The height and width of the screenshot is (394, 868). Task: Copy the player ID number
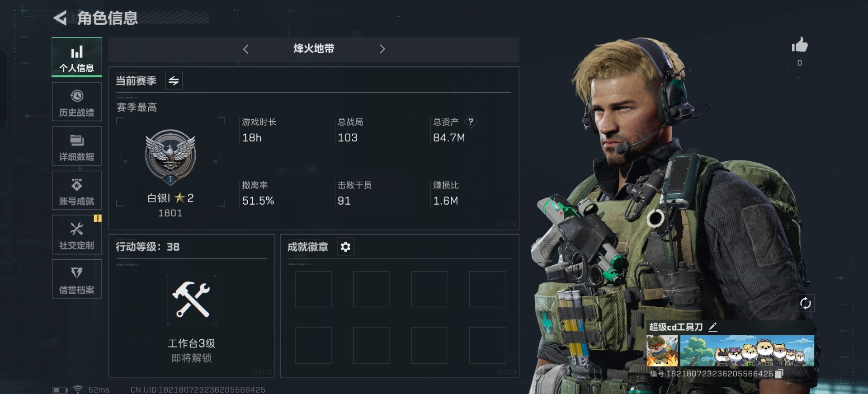[779, 374]
